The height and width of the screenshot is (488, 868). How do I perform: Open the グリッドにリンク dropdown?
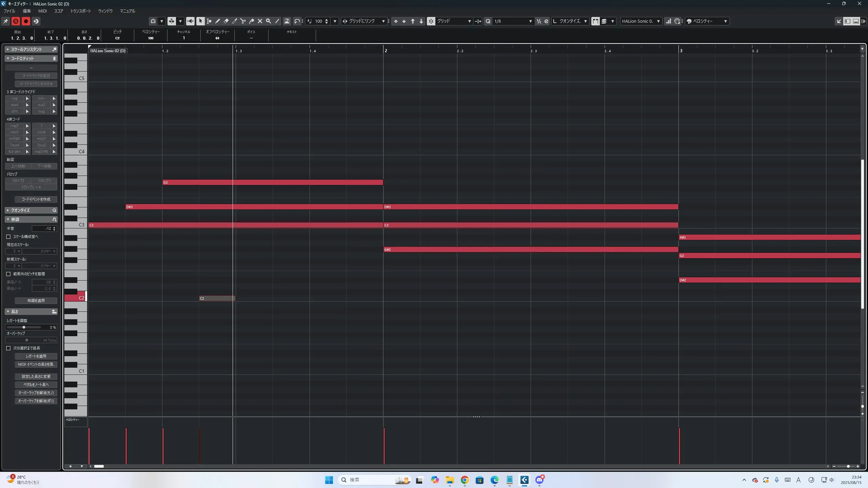[383, 21]
